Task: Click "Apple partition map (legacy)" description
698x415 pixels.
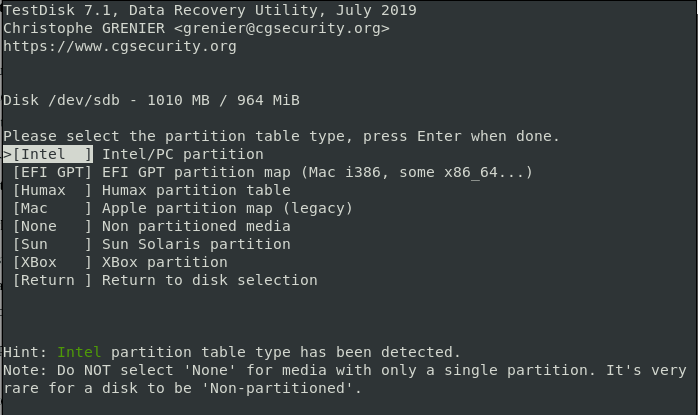Action: tap(228, 208)
